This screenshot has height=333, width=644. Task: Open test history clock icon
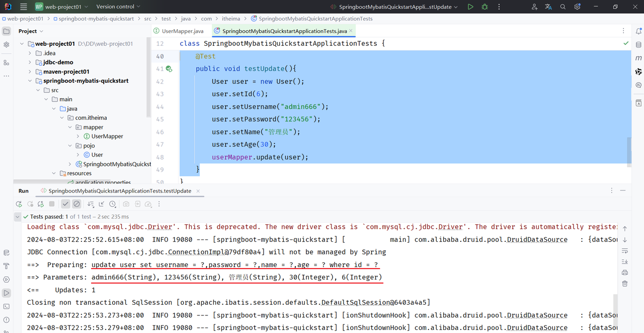112,204
